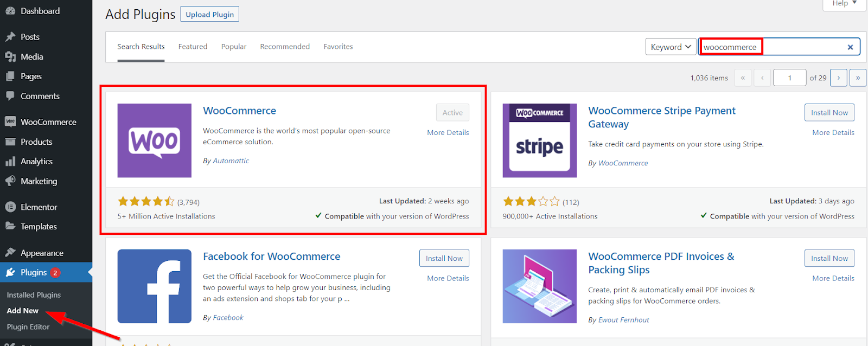Image resolution: width=868 pixels, height=346 pixels.
Task: Open the Facebook plugin logo thumbnail
Action: [155, 286]
